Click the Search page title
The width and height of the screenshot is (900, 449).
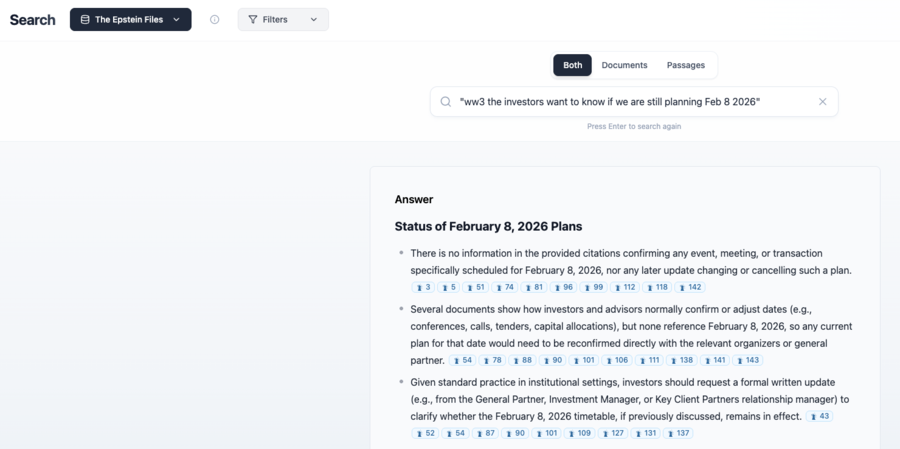click(32, 19)
